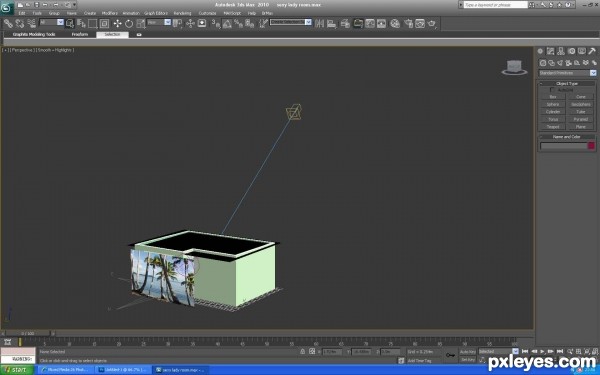Image resolution: width=600 pixels, height=375 pixels.
Task: Open Select by Name dialog icon
Action: pyautogui.click(x=81, y=24)
